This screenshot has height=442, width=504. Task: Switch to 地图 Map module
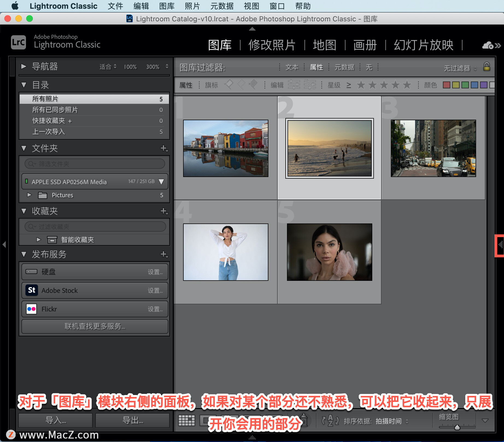tap(325, 45)
